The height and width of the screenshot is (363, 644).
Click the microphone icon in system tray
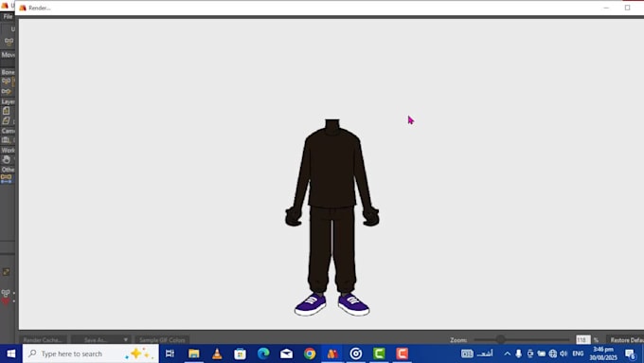coord(519,354)
